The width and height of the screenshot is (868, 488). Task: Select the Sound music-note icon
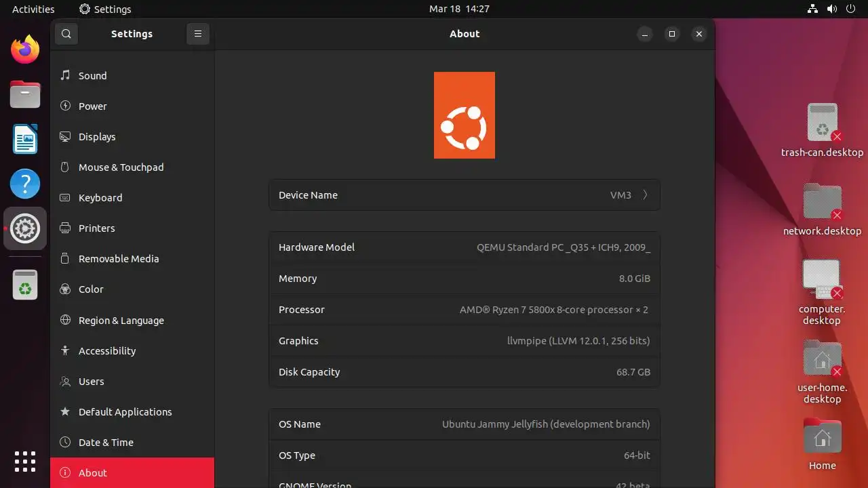[x=65, y=75]
